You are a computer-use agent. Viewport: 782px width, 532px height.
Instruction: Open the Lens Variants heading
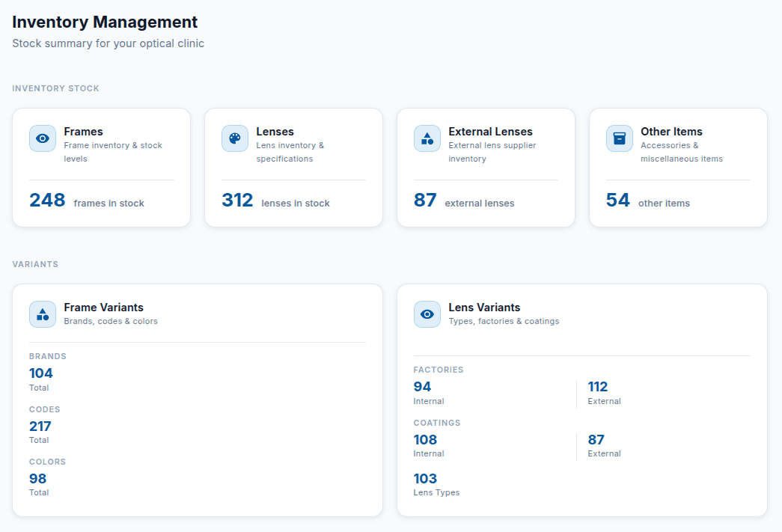tap(483, 307)
